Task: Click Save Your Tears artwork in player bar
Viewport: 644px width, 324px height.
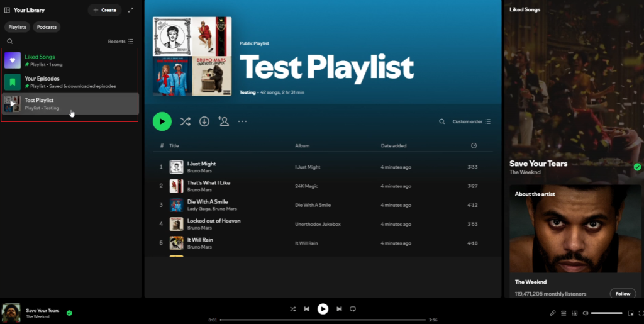Action: [11, 313]
